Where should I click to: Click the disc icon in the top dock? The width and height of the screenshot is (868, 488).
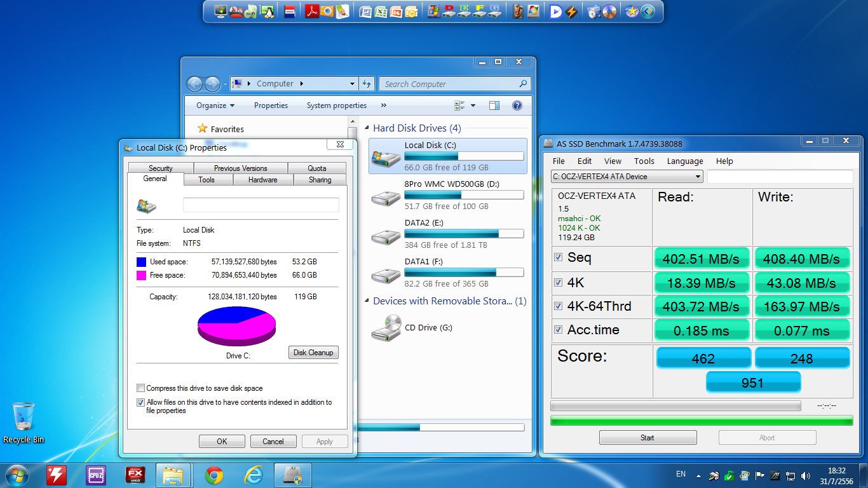[x=609, y=11]
